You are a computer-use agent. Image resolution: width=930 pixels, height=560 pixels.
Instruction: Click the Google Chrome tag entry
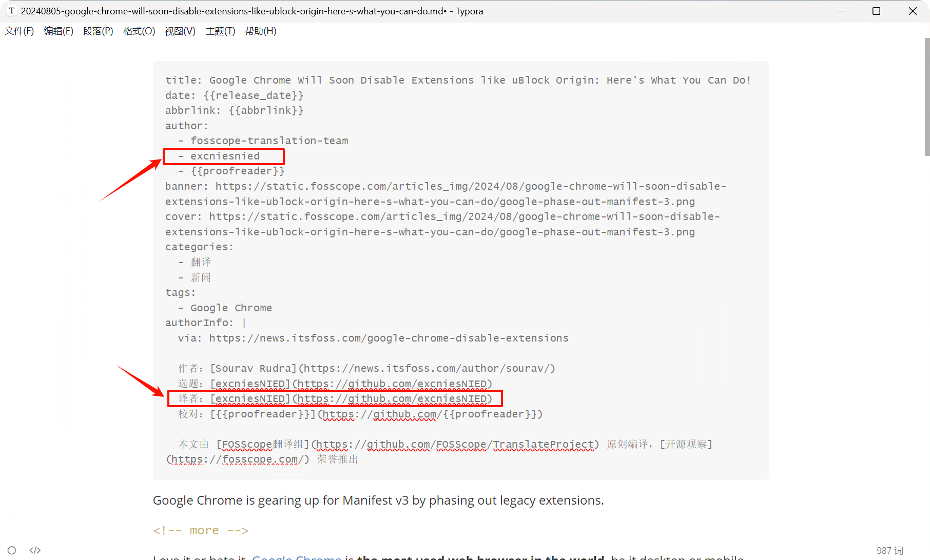point(225,308)
